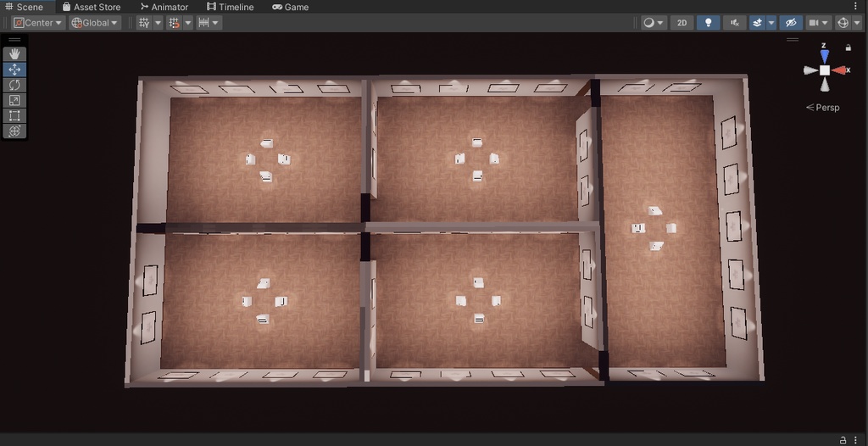Toggle gizmos visibility

point(843,23)
